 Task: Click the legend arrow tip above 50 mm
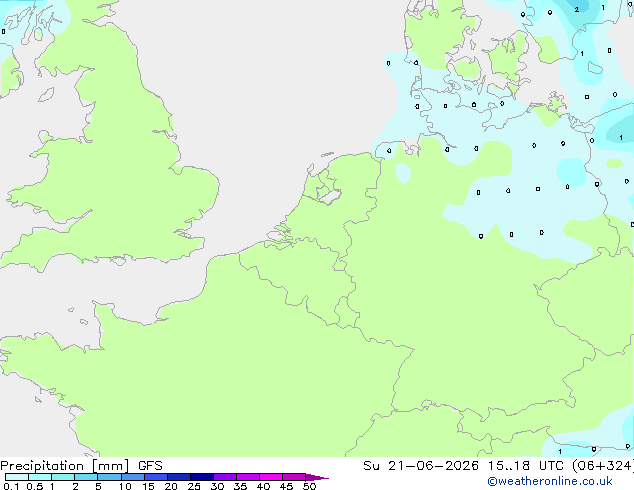coord(317,477)
